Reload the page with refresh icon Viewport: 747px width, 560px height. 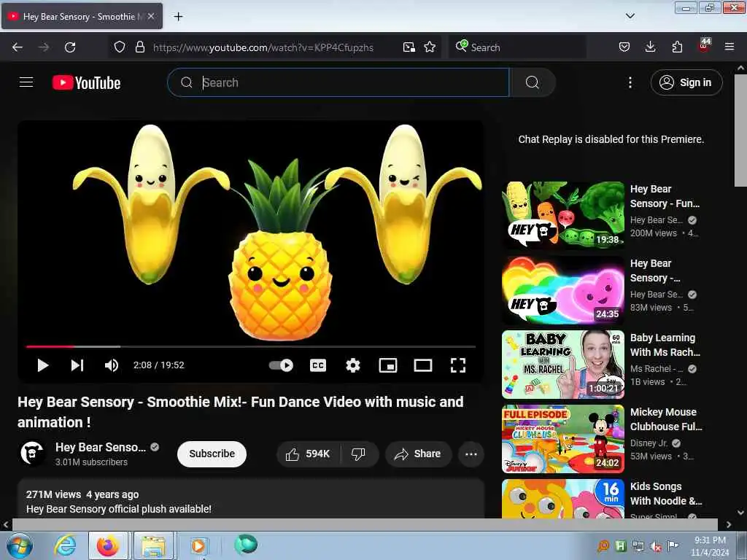click(70, 47)
